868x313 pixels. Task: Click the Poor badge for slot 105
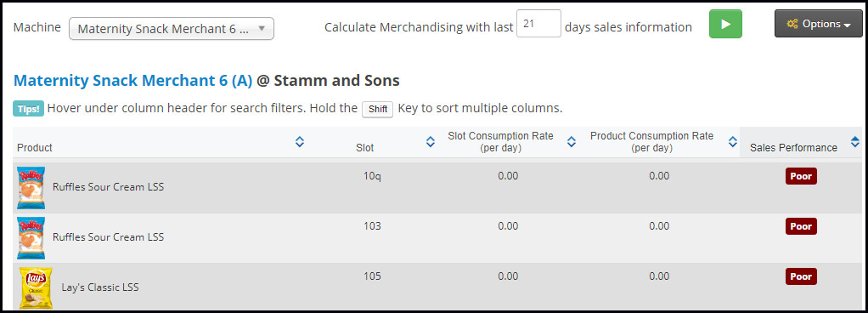(x=801, y=276)
